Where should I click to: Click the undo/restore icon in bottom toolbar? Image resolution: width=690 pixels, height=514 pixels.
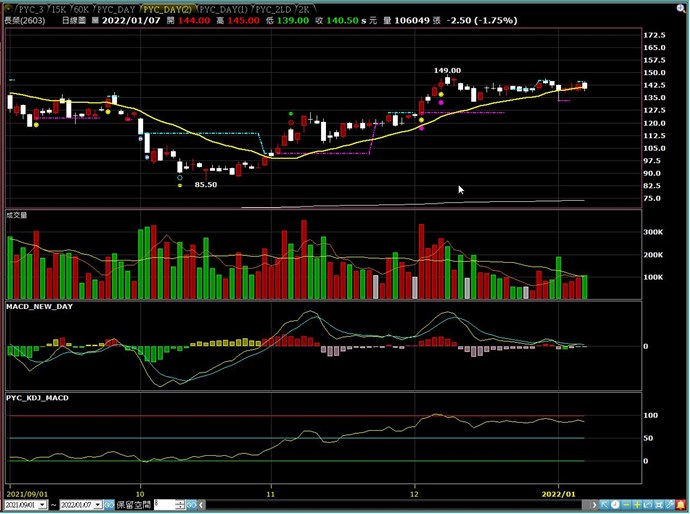coord(648,505)
